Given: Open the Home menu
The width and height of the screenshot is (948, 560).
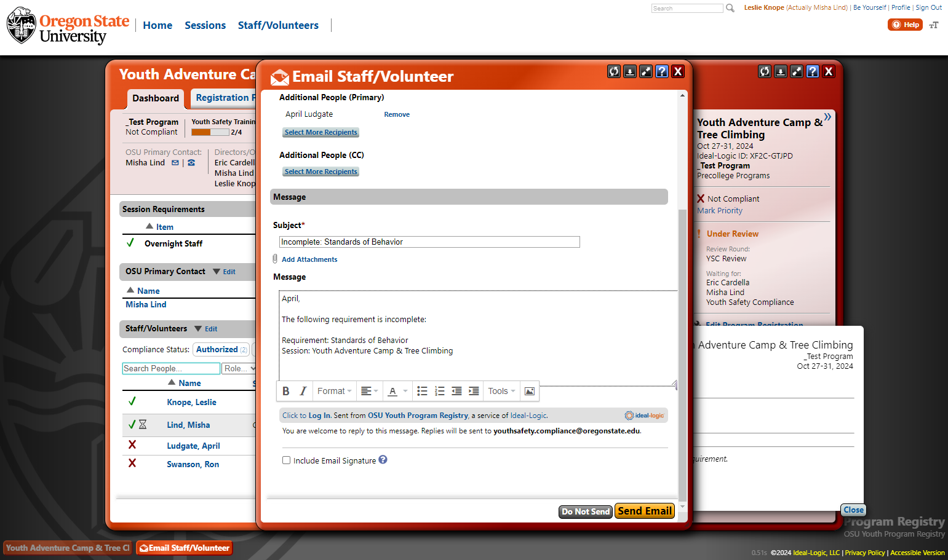Looking at the screenshot, I should [x=157, y=25].
